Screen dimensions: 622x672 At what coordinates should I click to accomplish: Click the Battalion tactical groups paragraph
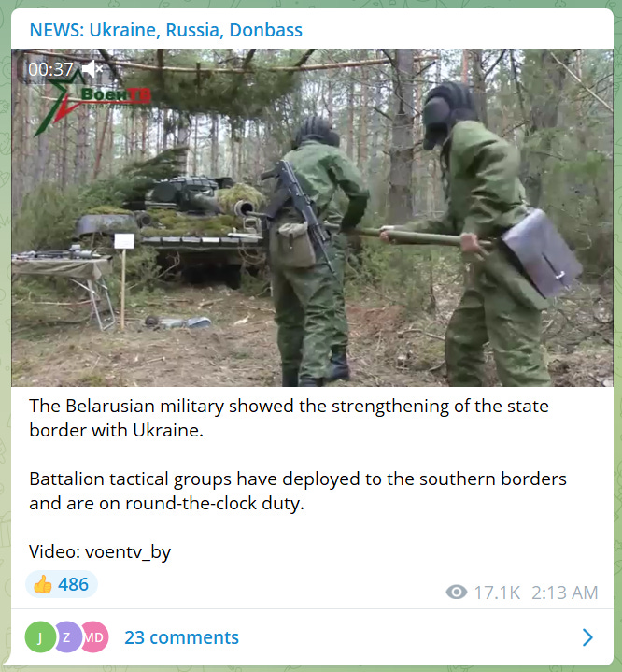point(298,491)
